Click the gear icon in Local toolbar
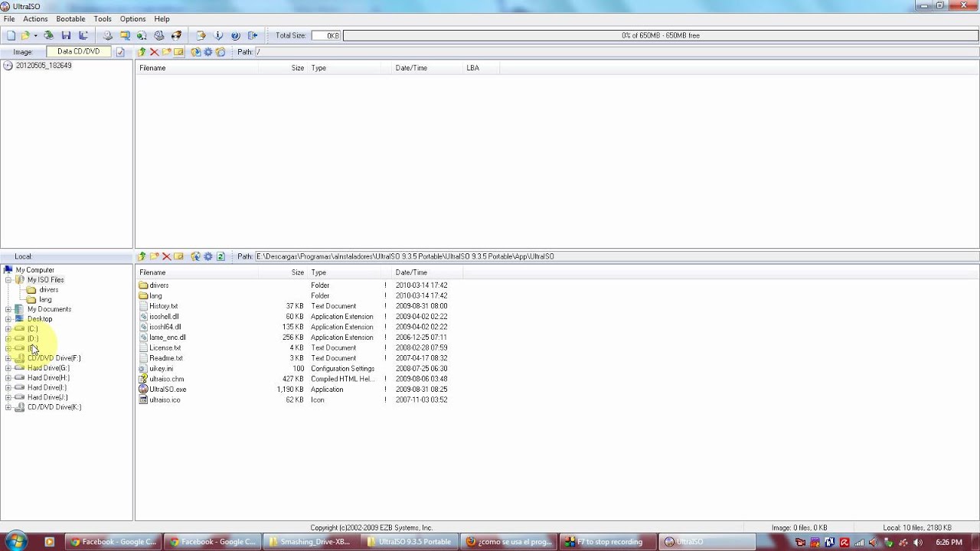 tap(208, 256)
